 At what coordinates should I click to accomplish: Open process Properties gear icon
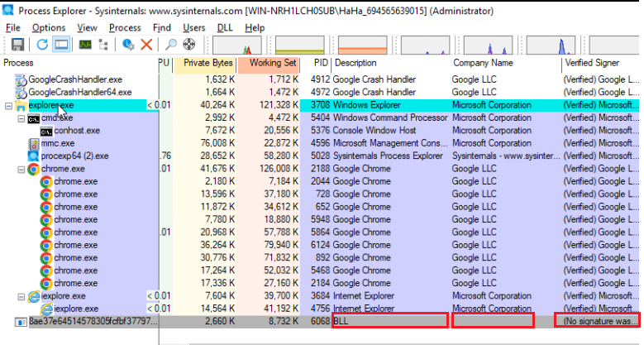(x=129, y=44)
